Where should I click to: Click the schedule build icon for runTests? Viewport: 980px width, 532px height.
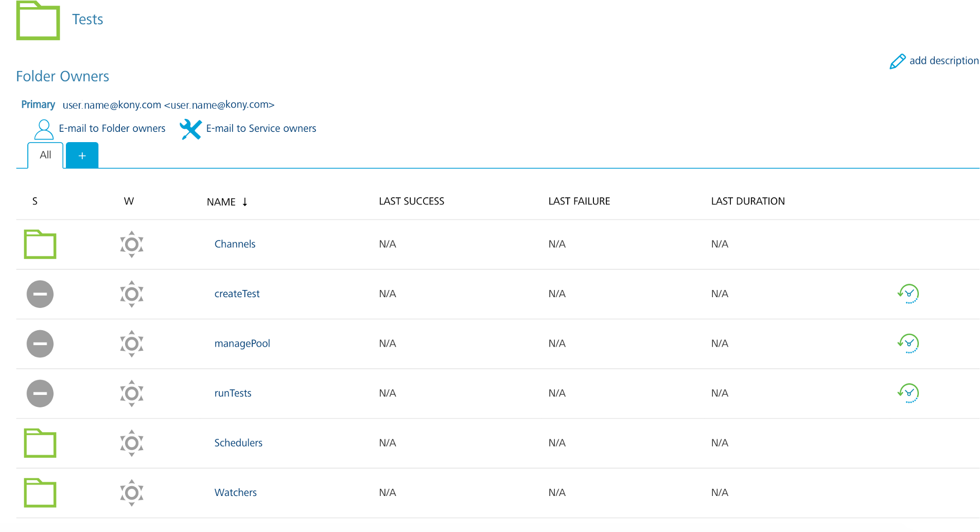[x=908, y=393]
